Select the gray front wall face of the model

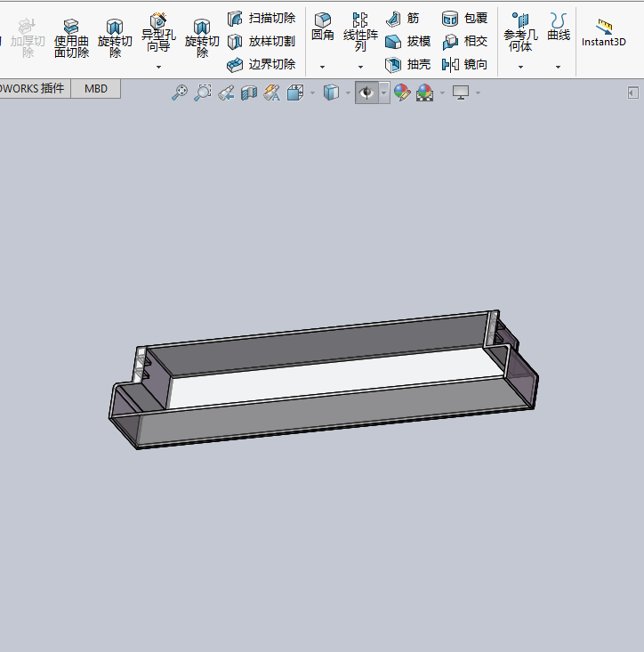click(333, 412)
